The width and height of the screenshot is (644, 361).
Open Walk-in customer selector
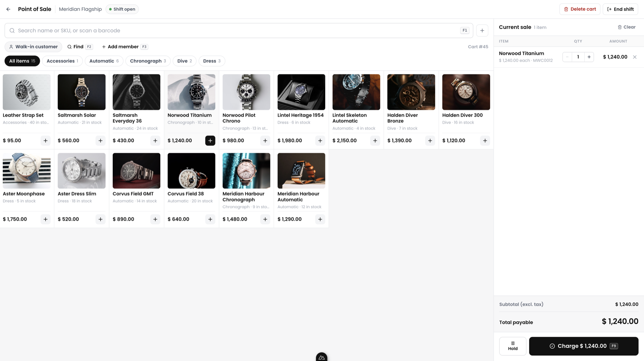pos(33,47)
